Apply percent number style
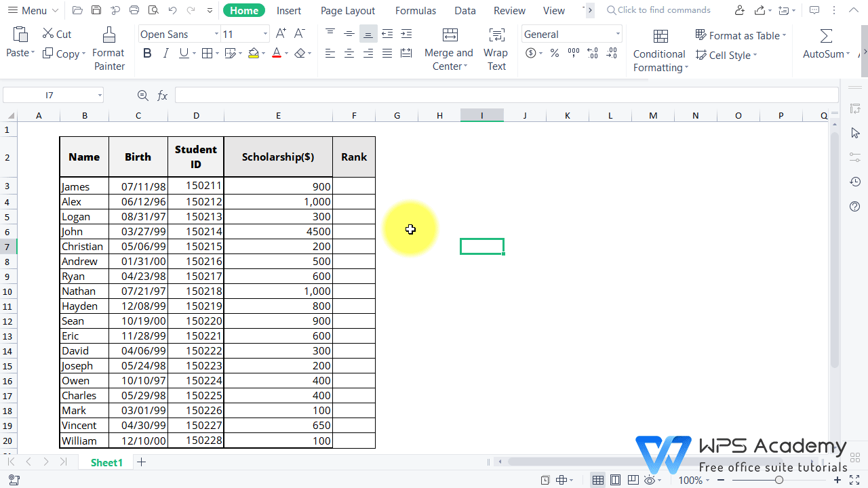Viewport: 868px width, 488px height. (554, 54)
